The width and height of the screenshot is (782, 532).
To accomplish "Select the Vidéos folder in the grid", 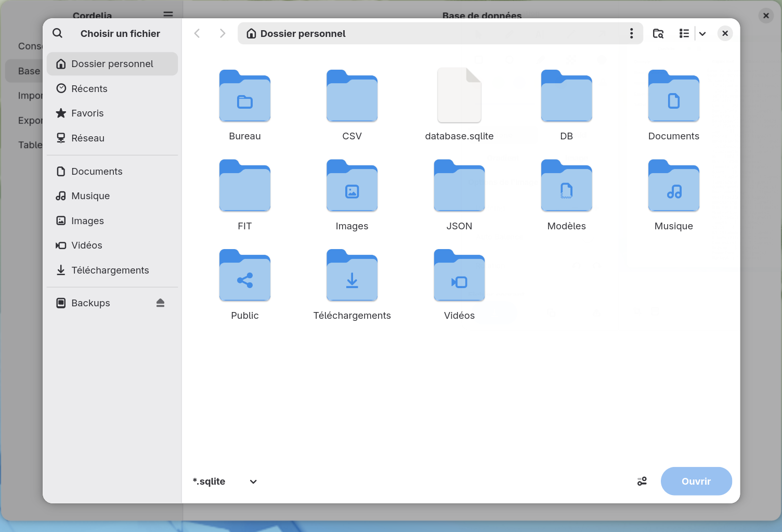I will point(459,285).
